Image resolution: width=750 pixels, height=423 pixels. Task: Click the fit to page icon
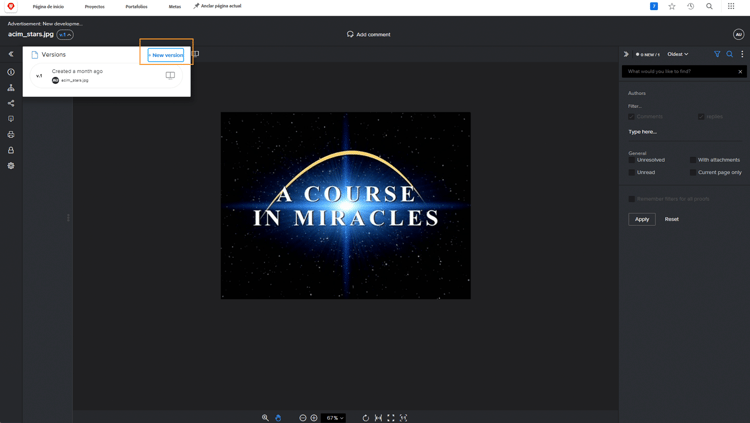coord(391,418)
